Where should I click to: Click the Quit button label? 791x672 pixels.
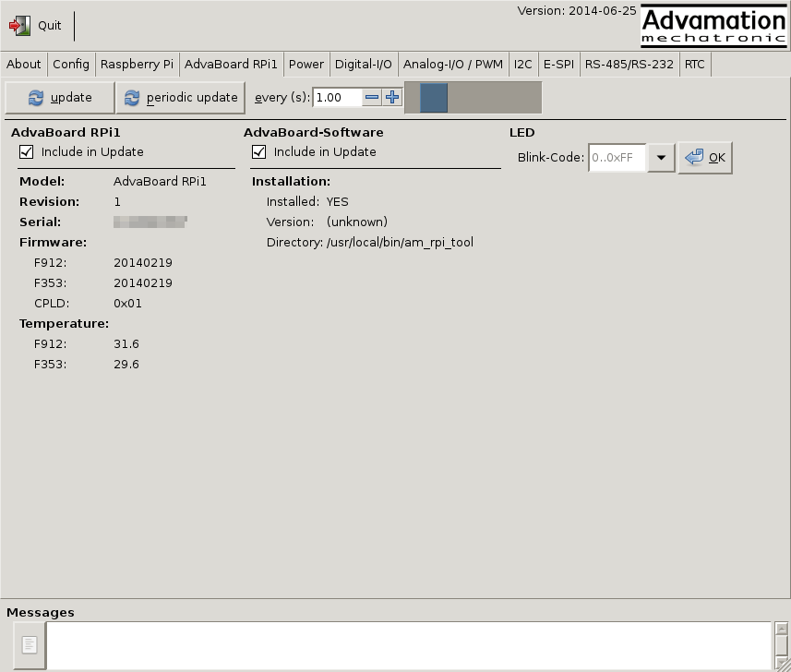pyautogui.click(x=50, y=26)
